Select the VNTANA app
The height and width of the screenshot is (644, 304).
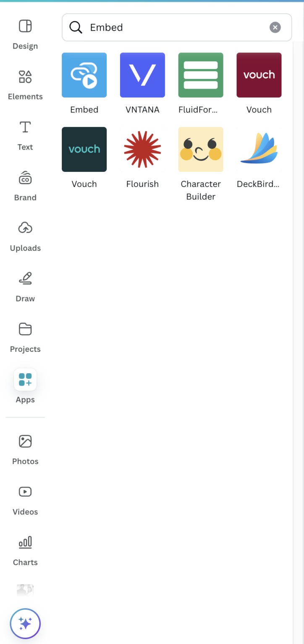(x=142, y=75)
